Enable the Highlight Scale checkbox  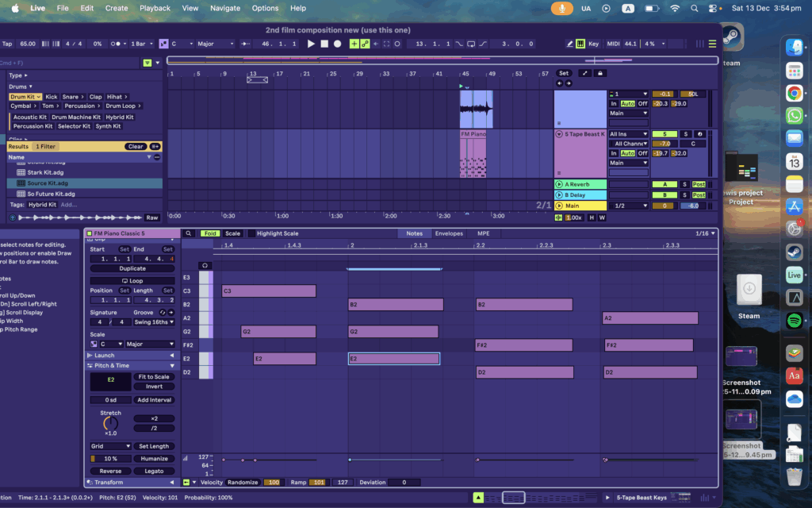coord(251,233)
